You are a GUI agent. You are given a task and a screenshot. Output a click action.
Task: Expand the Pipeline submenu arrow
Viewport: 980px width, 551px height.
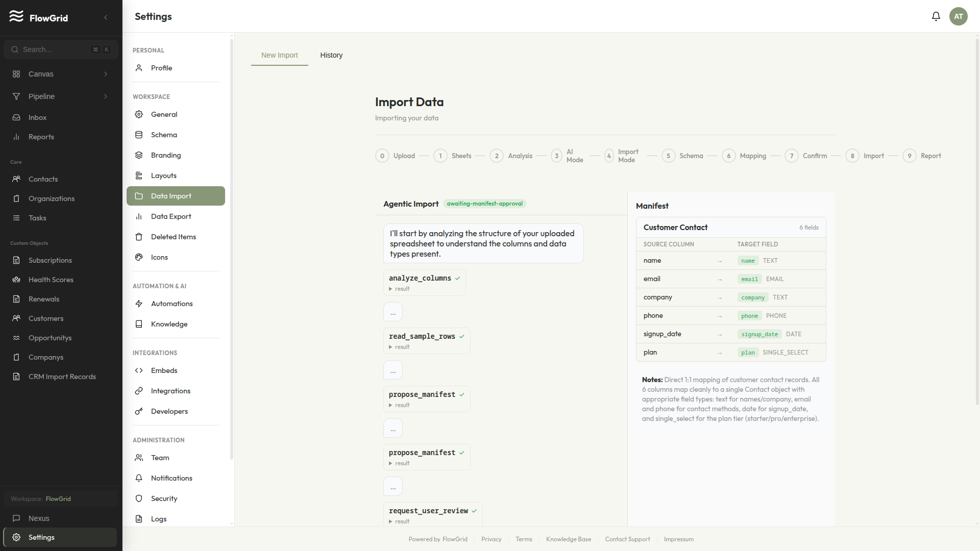pos(106,96)
